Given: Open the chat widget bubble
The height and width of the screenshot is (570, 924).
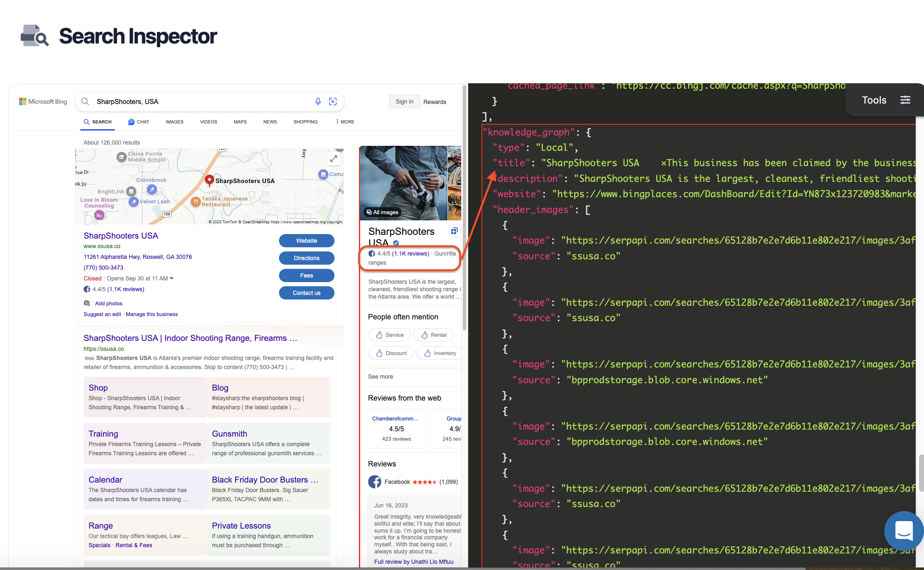Looking at the screenshot, I should pos(904,531).
